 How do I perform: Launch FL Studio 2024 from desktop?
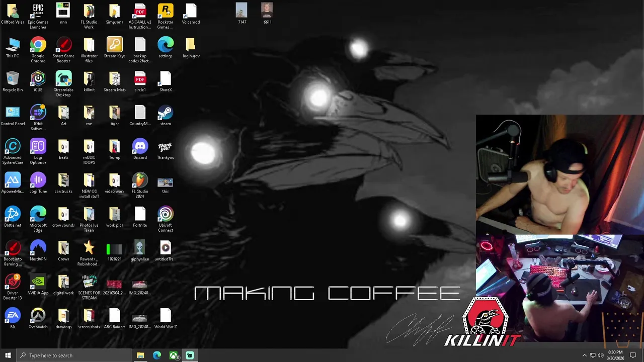tap(140, 185)
